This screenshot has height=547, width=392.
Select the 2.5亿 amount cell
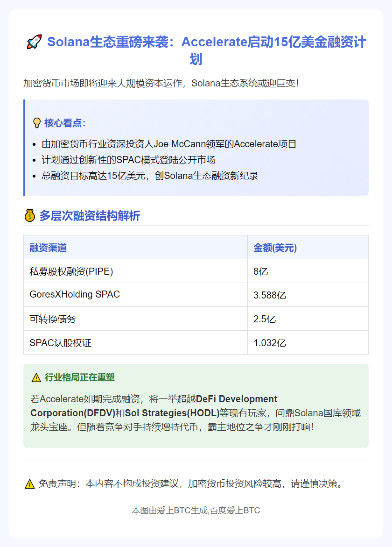pos(308,319)
